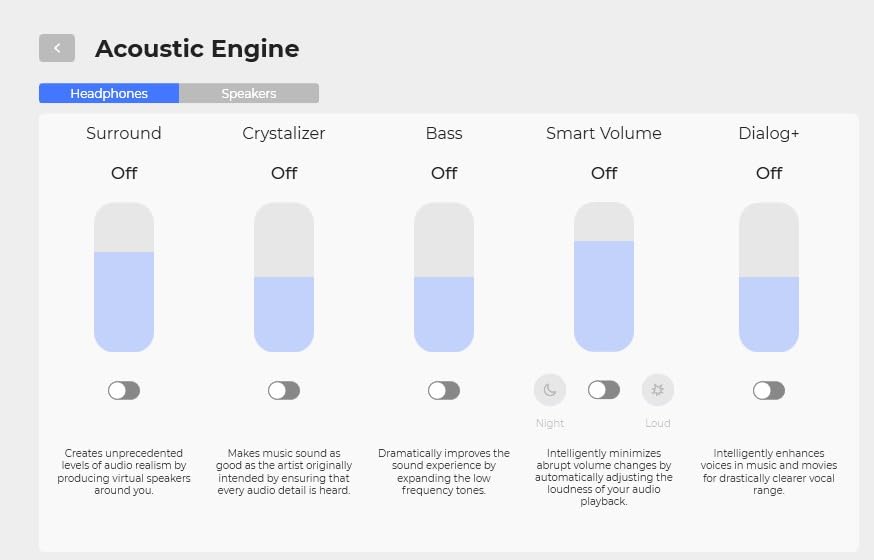Click the Acoustic Engine title
Screen dimensions: 874x560
pos(197,49)
